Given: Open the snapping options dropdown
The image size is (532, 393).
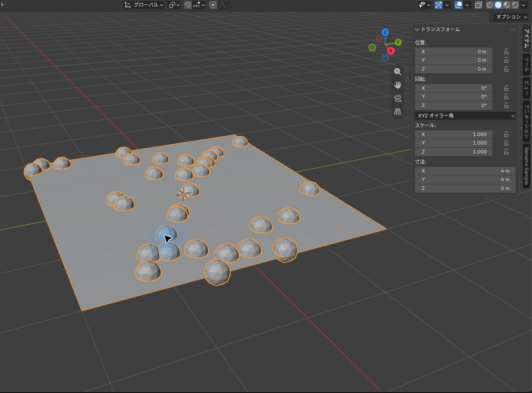Looking at the screenshot, I should (x=199, y=5).
